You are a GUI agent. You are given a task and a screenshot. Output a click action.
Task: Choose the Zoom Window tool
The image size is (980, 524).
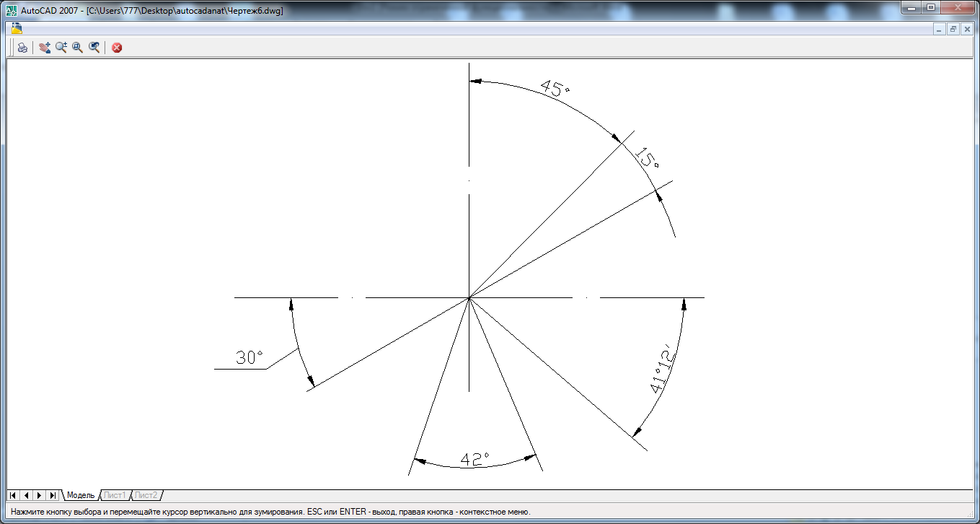(x=78, y=48)
